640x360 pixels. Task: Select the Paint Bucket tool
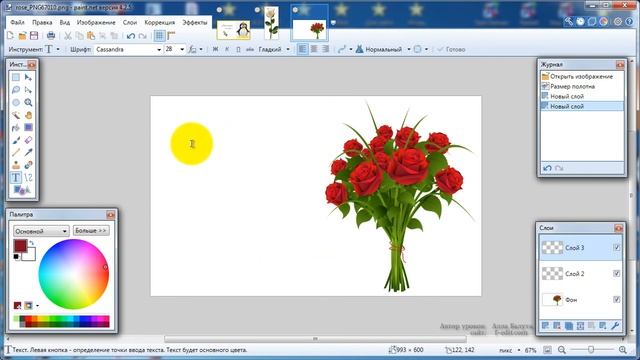point(16,128)
